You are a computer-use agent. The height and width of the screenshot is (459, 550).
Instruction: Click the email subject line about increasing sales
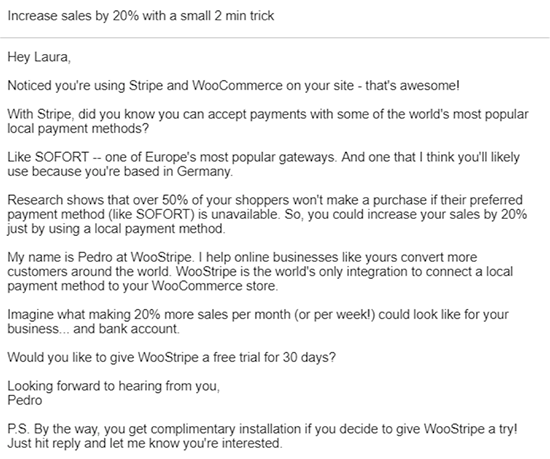[x=141, y=16]
